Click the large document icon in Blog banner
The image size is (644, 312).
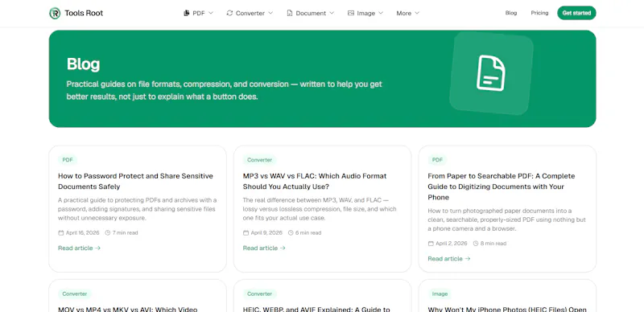(491, 73)
